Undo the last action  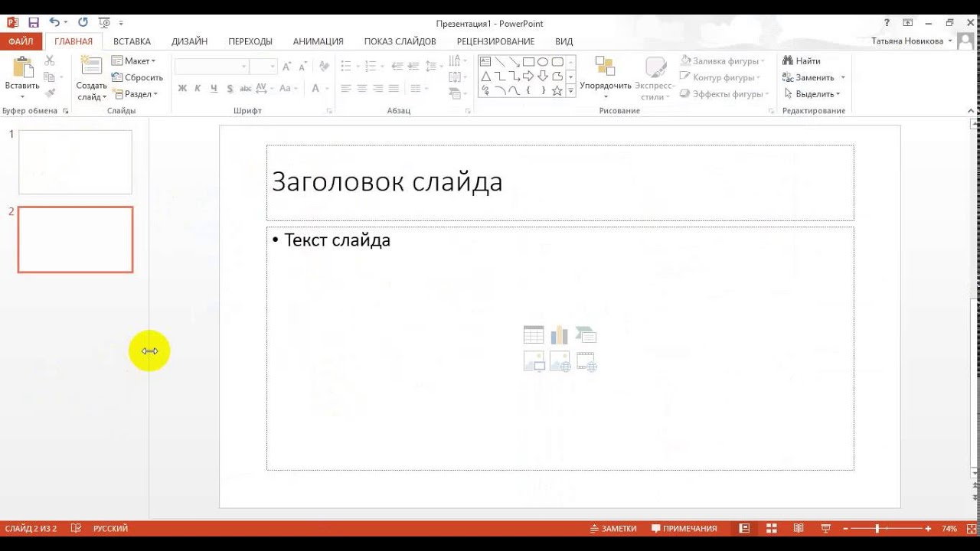click(x=54, y=23)
